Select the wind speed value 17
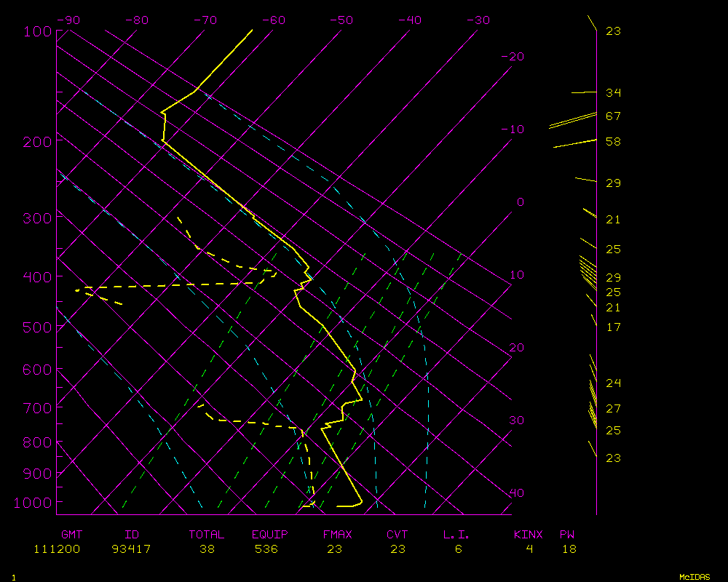728x582 pixels. (x=613, y=327)
